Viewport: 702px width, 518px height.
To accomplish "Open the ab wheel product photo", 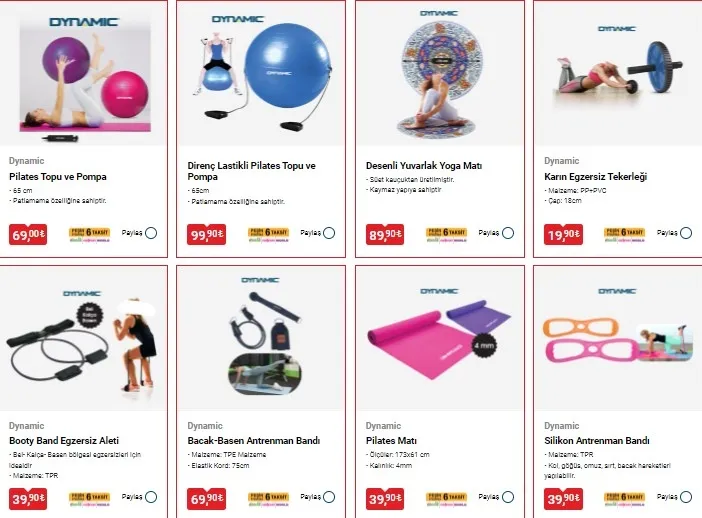I will (618, 74).
